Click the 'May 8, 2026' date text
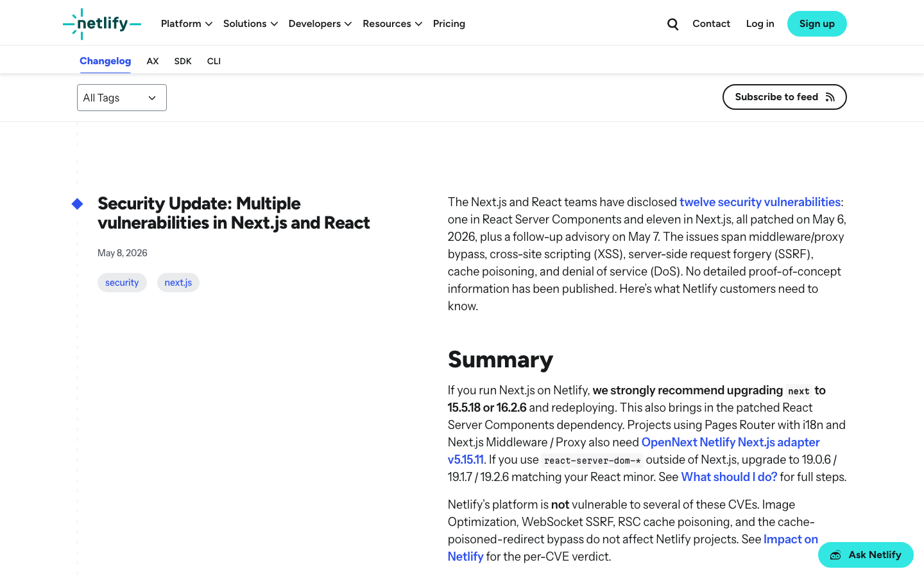This screenshot has width=924, height=578. coord(123,253)
